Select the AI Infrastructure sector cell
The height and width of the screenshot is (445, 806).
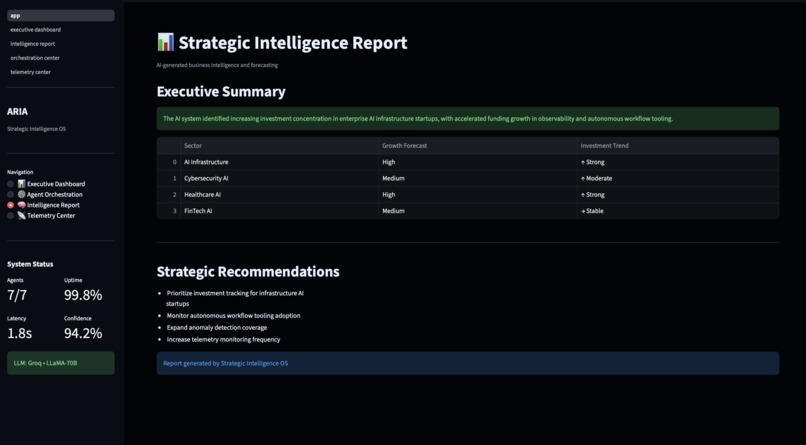click(279, 162)
